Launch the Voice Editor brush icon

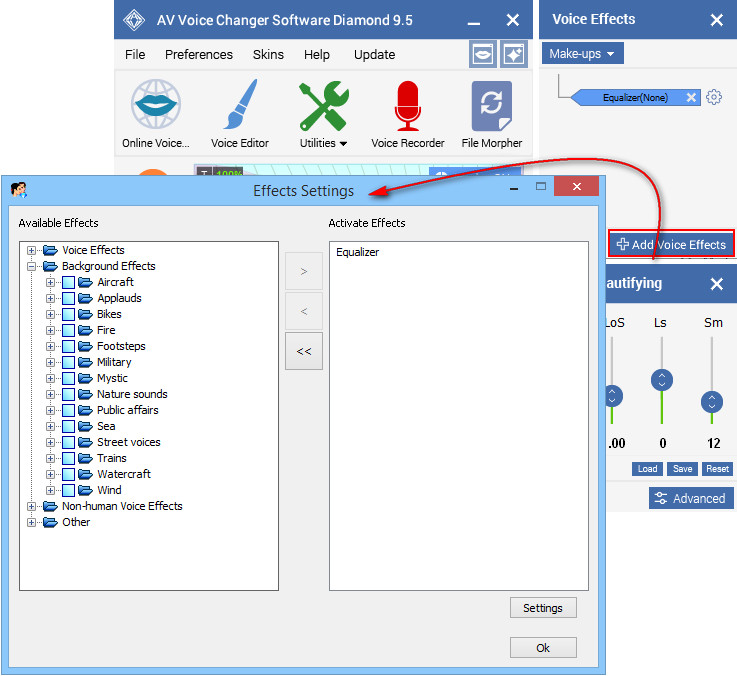(x=240, y=104)
